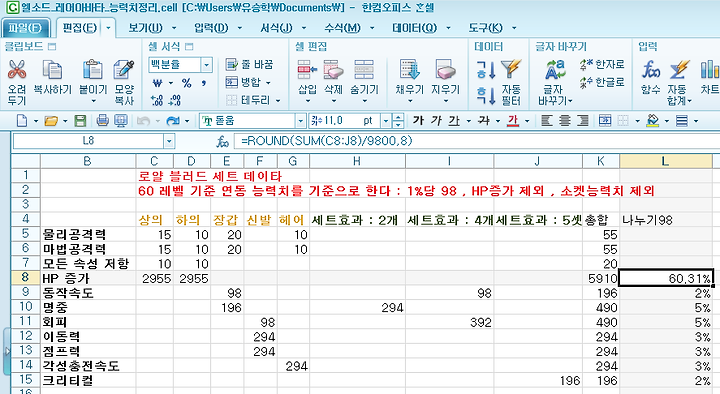Click the red font color 가 button
The height and width of the screenshot is (394, 720).
point(513,121)
